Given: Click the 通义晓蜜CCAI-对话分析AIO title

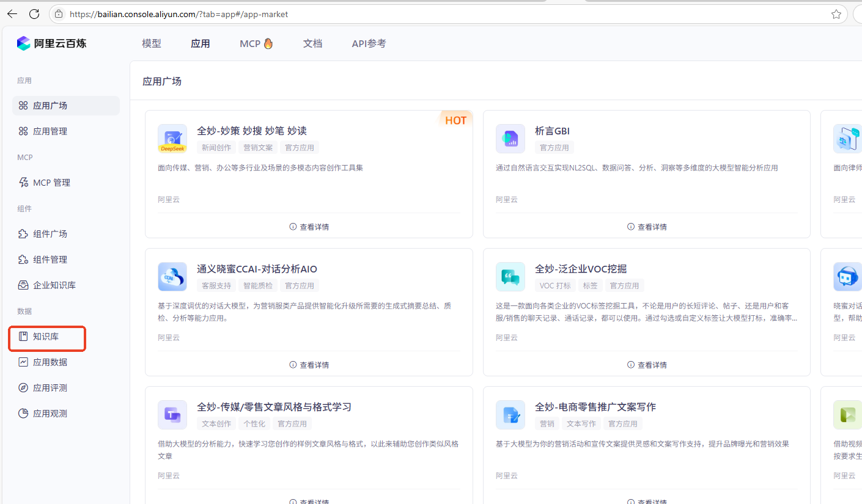Looking at the screenshot, I should point(257,269).
